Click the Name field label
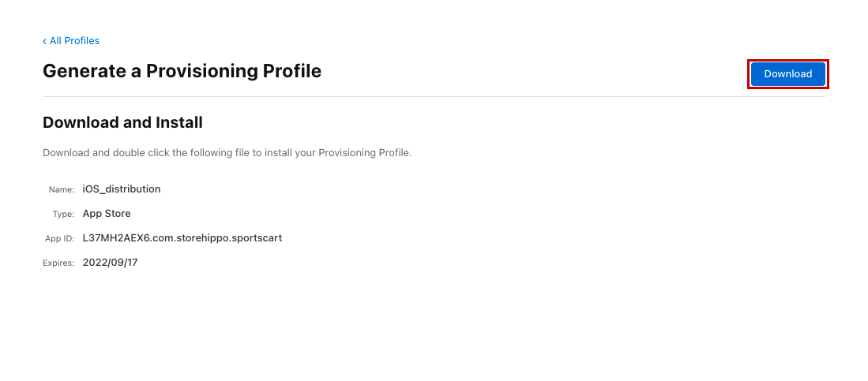Image resolution: width=868 pixels, height=381 pixels. (x=62, y=189)
